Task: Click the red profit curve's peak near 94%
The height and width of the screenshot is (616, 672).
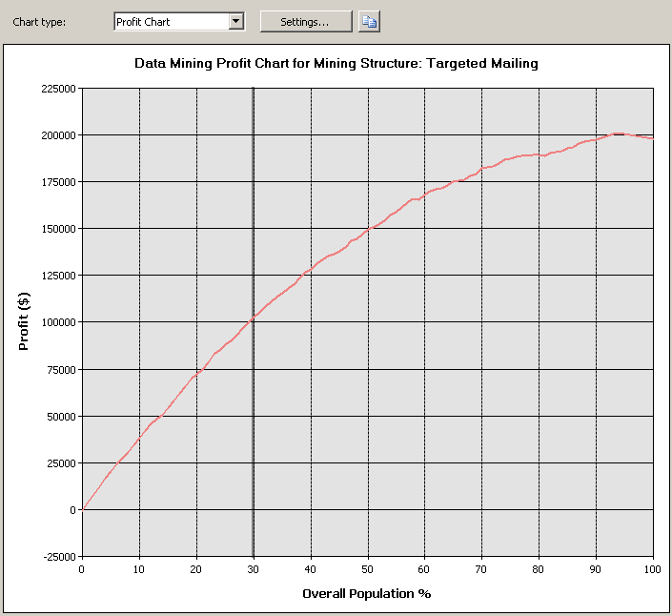Action: [x=618, y=133]
